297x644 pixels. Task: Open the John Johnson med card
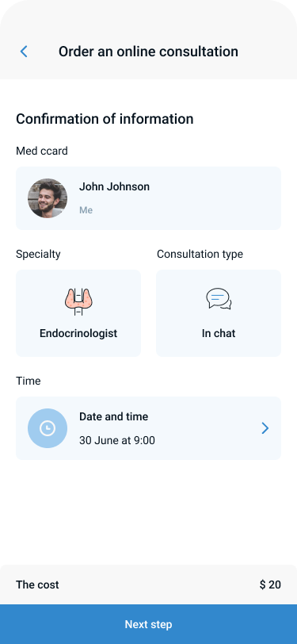[149, 198]
